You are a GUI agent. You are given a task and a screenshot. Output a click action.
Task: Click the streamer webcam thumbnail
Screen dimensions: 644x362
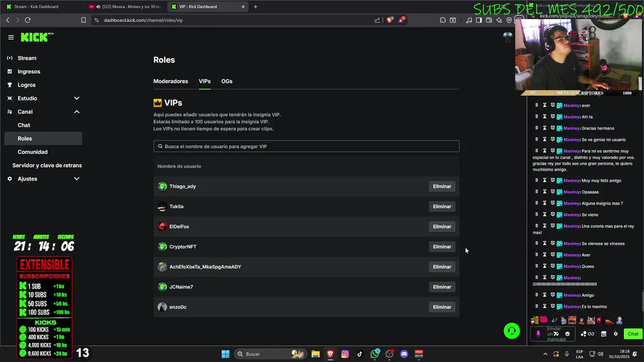pos(579,54)
